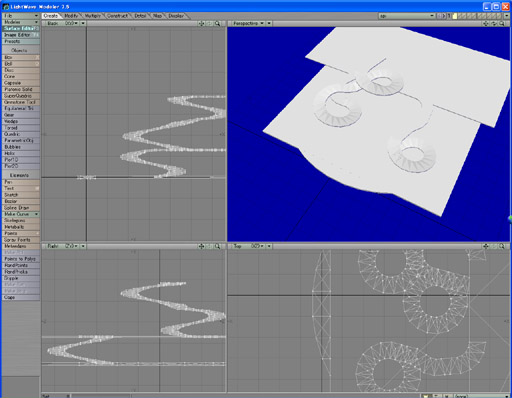Screen dimensions: 512x398
Task: Select the Text tool
Action: coord(21,188)
